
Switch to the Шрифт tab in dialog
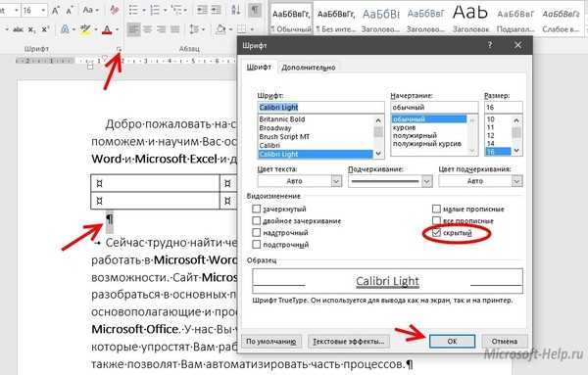coord(259,67)
